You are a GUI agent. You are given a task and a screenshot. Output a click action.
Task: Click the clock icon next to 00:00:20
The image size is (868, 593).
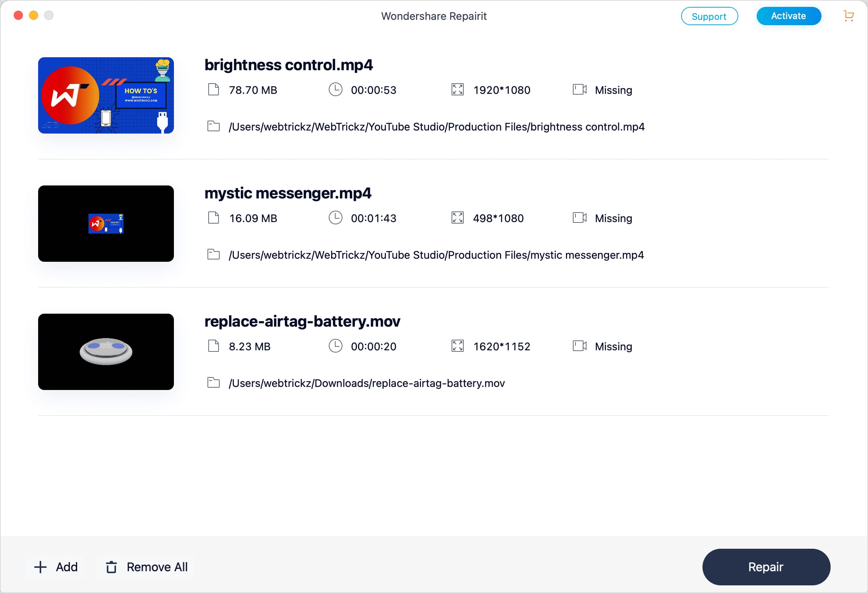coord(336,346)
